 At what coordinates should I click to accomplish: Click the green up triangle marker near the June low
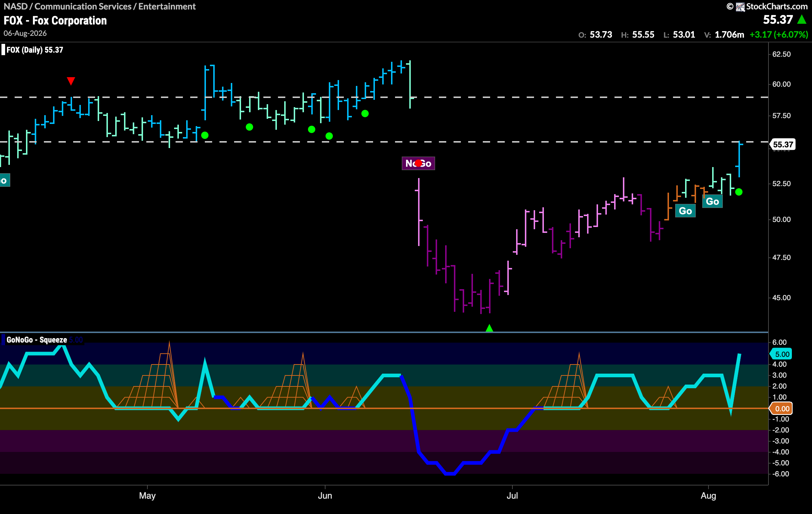coord(489,328)
